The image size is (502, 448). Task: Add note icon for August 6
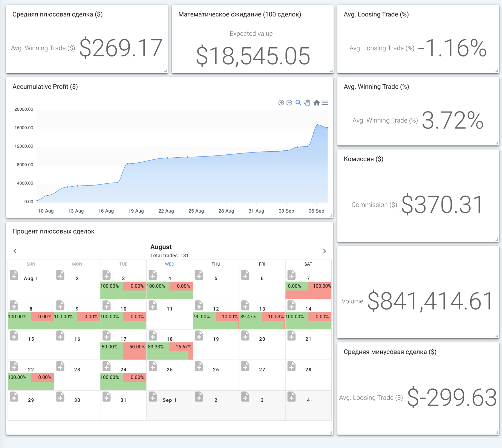(245, 275)
